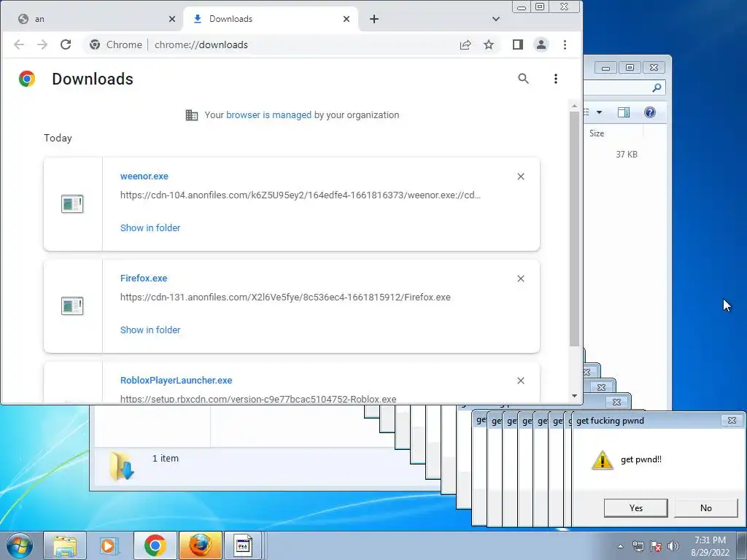Open browser is managed link
This screenshot has width=747, height=560.
tap(268, 114)
